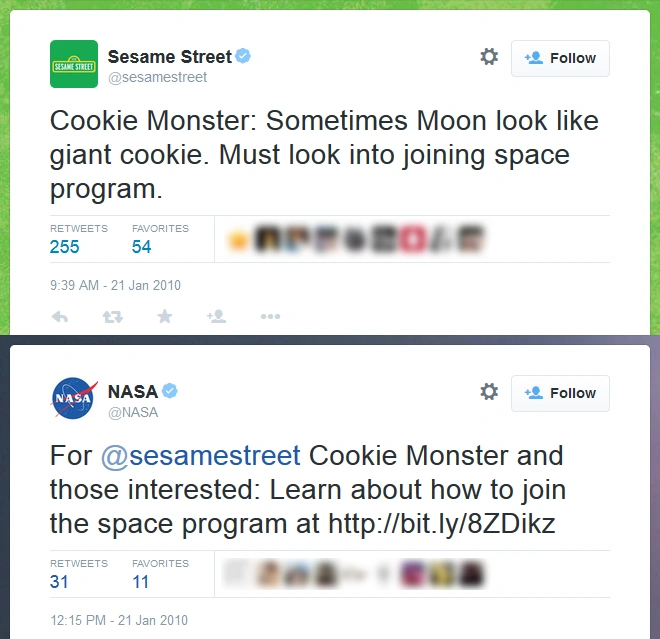The height and width of the screenshot is (639, 660).
Task: Open gear settings menu on Sesame Street tweet
Action: [x=489, y=57]
